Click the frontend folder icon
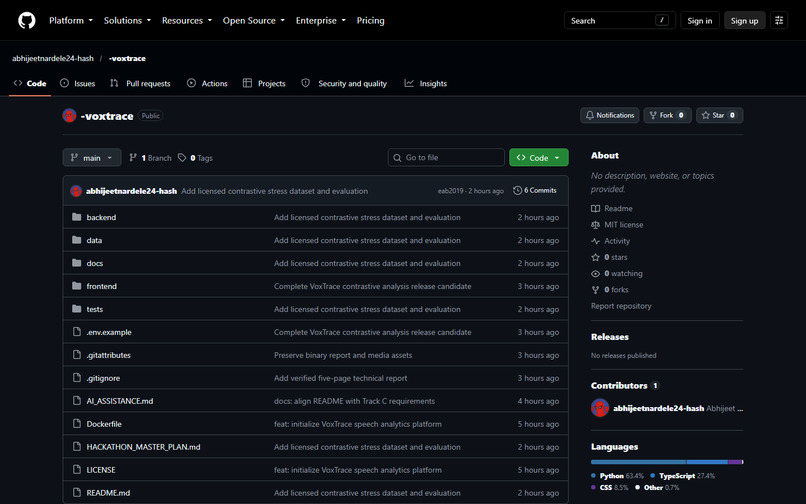Screen dimensions: 806x504 pos(77,286)
